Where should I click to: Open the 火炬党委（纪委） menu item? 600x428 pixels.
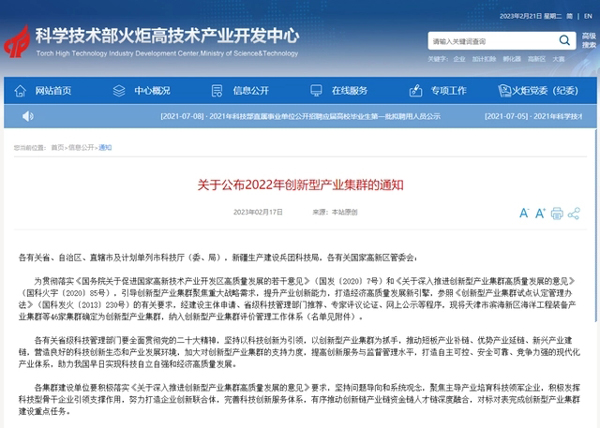point(545,91)
